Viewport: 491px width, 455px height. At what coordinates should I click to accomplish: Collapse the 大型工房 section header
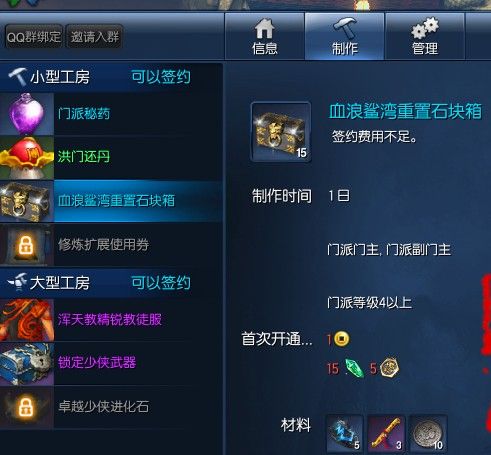111,283
